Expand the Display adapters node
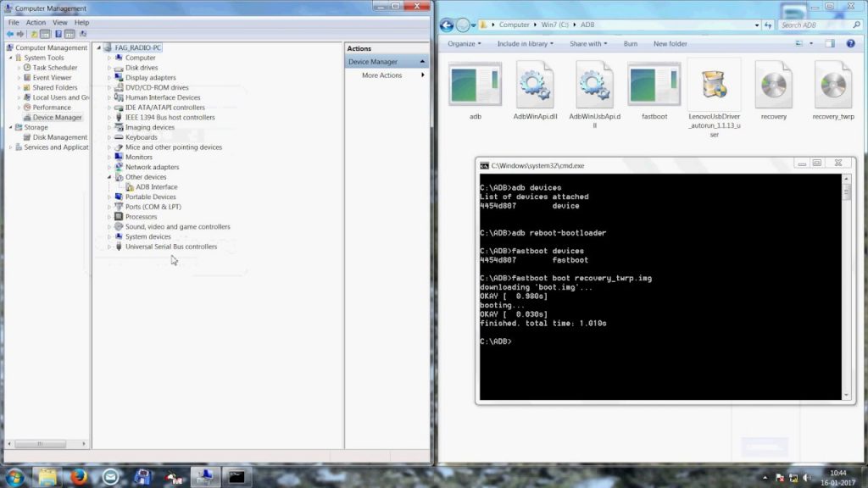Screen dimensions: 868x488 [x=109, y=77]
